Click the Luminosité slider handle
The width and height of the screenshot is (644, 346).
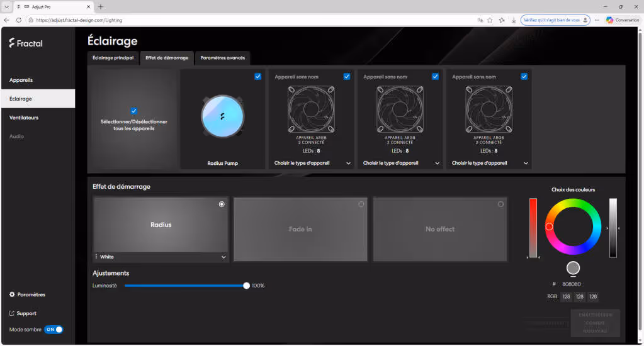coord(246,286)
